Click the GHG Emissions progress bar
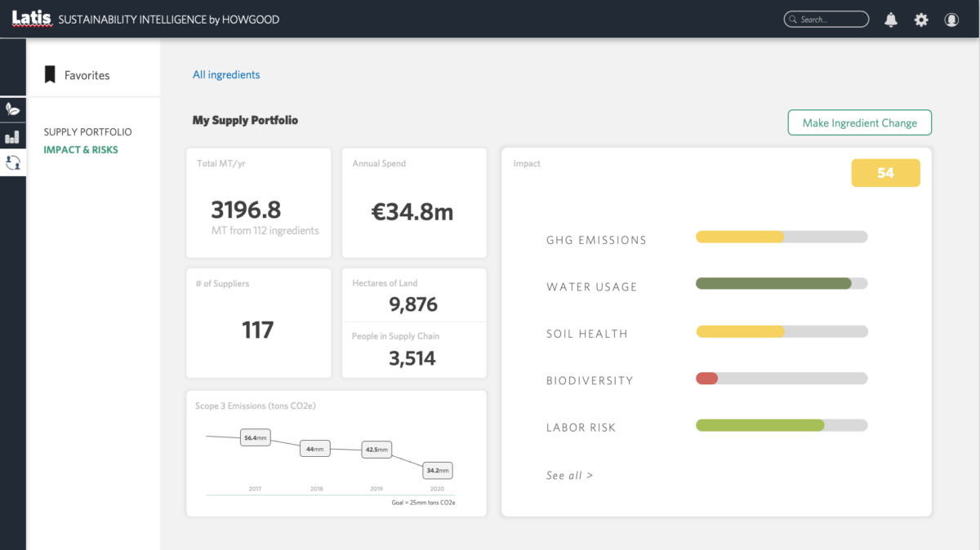980x550 pixels. 781,237
